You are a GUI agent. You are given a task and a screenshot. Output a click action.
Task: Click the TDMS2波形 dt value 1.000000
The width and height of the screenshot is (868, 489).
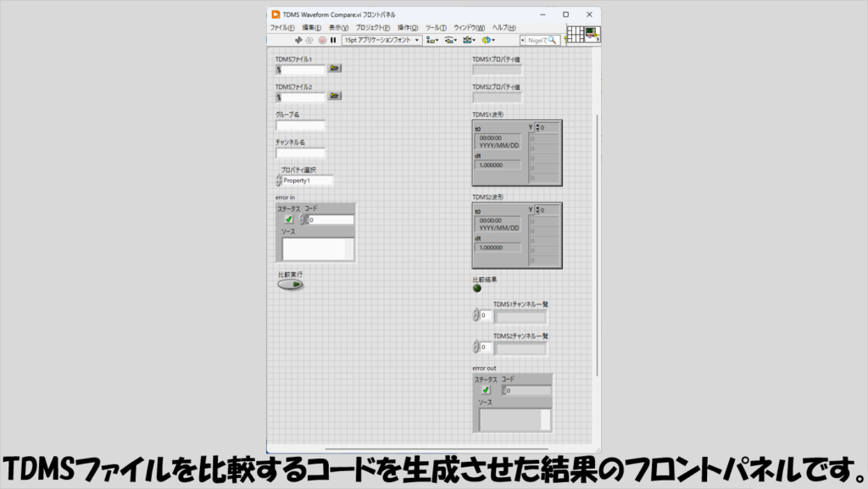498,247
